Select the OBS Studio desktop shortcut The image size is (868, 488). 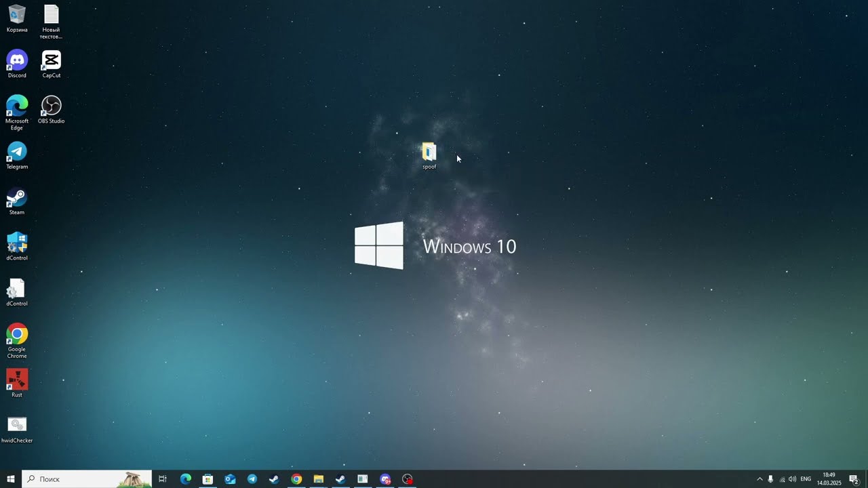click(51, 110)
